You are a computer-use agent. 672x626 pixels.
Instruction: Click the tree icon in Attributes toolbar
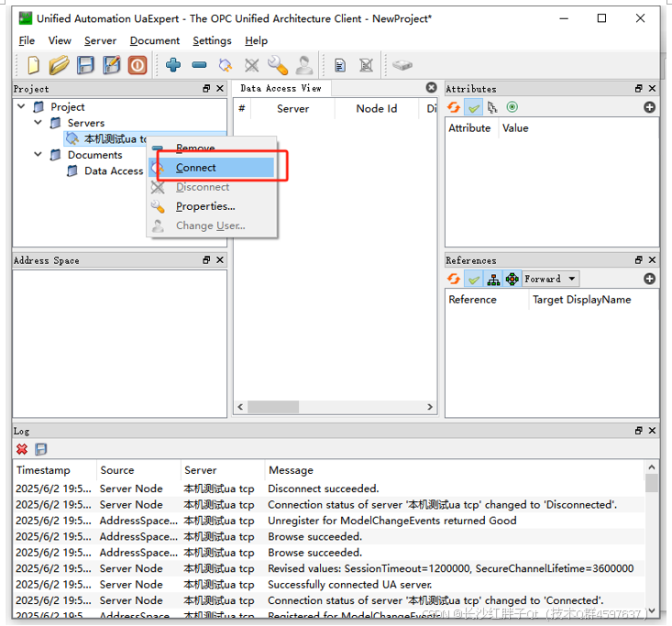click(x=492, y=107)
